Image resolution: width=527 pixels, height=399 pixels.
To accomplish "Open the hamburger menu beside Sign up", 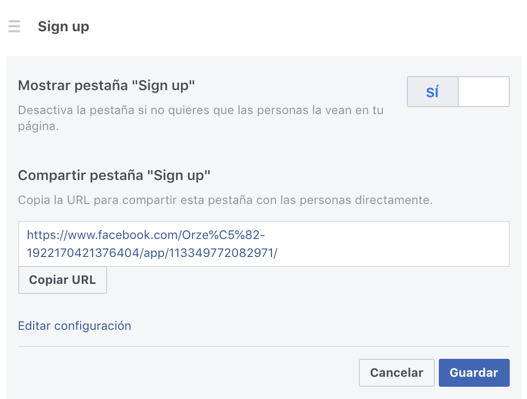I will pyautogui.click(x=14, y=26).
